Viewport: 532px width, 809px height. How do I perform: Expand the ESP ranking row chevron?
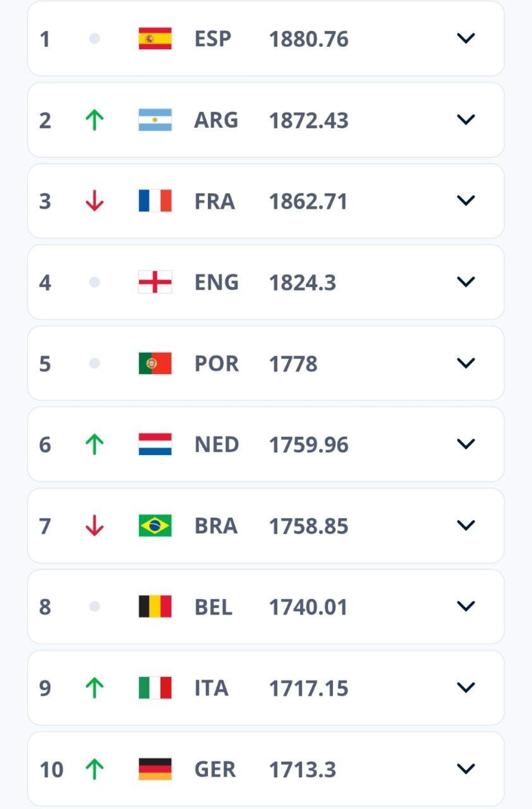(x=465, y=39)
